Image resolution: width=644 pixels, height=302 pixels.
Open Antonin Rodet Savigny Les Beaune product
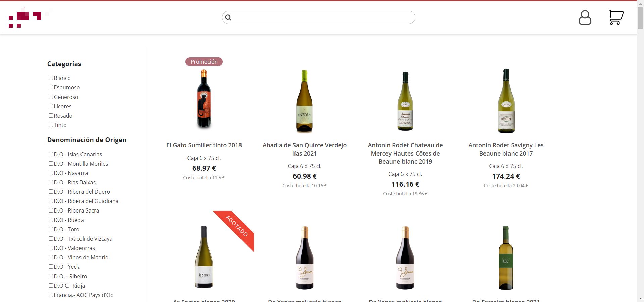(506, 149)
